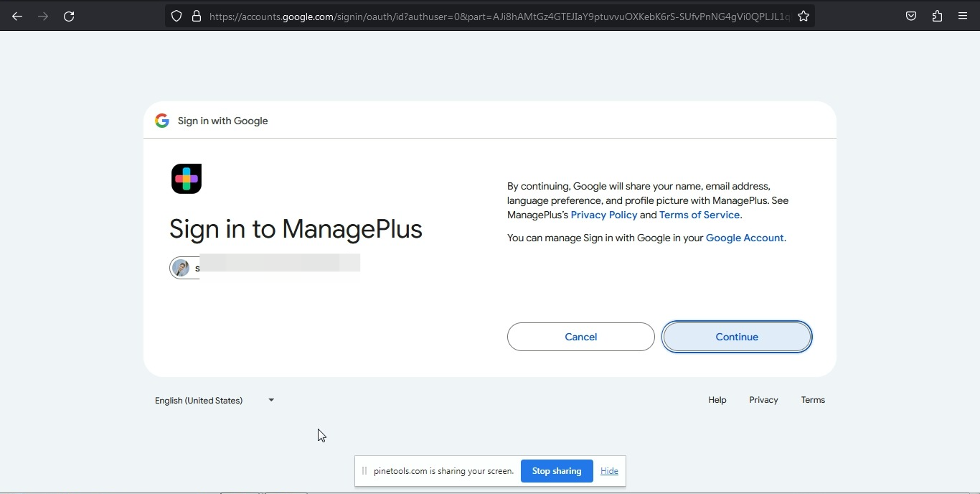This screenshot has width=980, height=494.
Task: Select the account chip with the profile picture
Action: [265, 268]
